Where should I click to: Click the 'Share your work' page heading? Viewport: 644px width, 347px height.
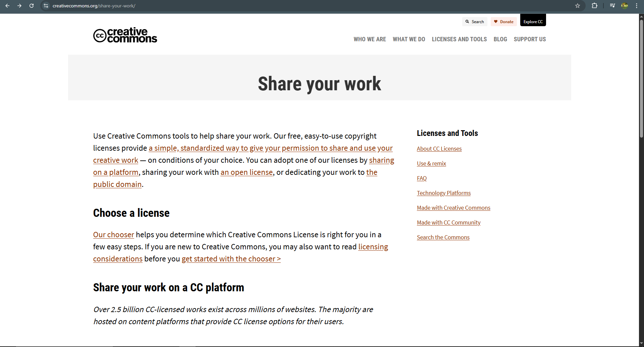pos(319,84)
